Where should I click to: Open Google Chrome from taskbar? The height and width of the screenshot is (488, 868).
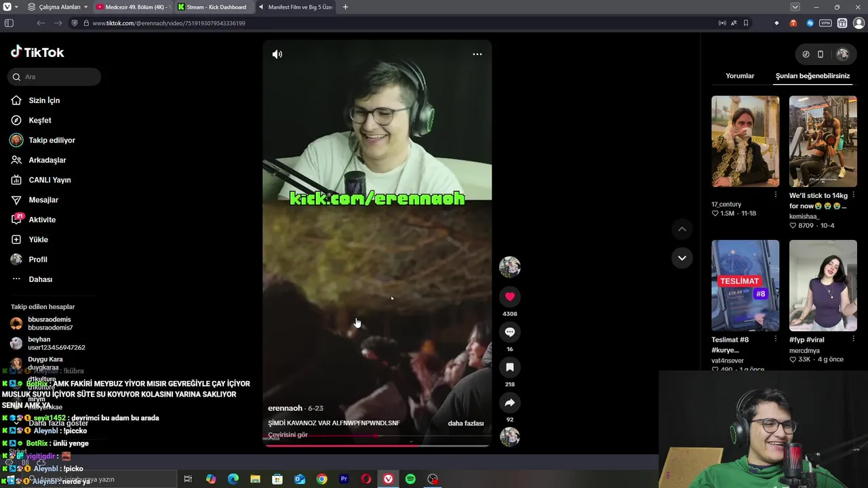tap(321, 479)
